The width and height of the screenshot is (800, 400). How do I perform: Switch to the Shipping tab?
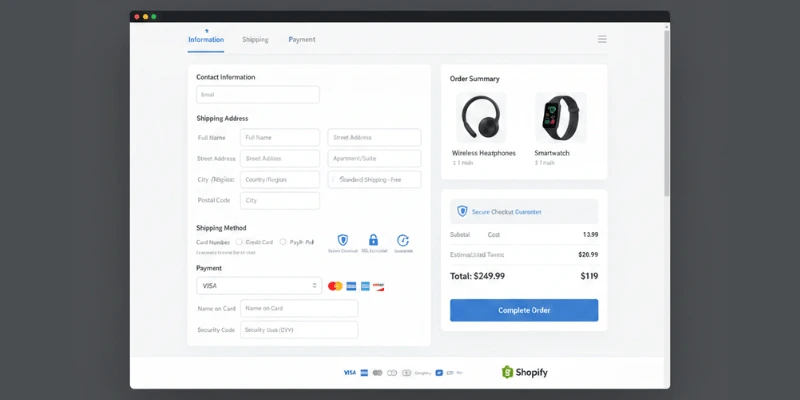pos(255,39)
